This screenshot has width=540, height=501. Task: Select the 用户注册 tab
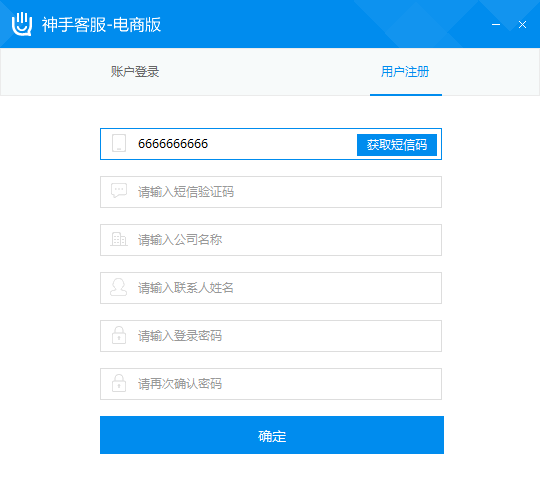click(405, 72)
